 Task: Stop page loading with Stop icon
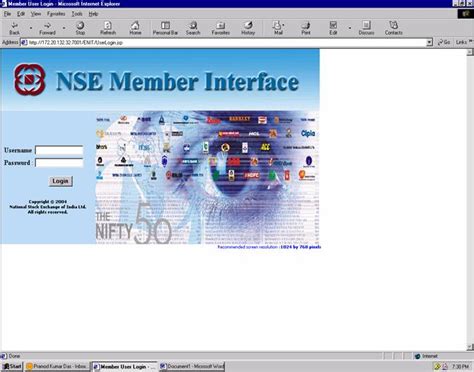80,28
